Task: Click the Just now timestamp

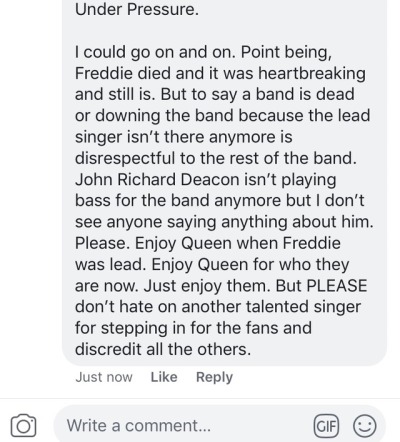Action: click(104, 377)
